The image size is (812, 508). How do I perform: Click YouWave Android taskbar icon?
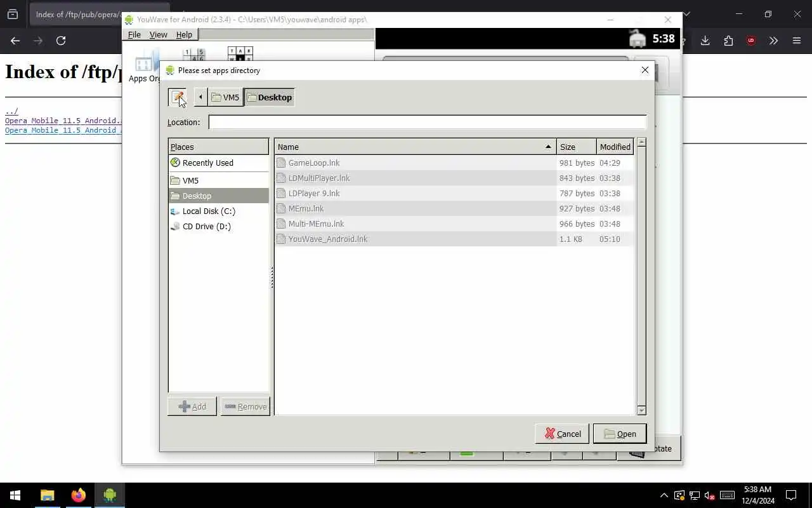pos(109,495)
